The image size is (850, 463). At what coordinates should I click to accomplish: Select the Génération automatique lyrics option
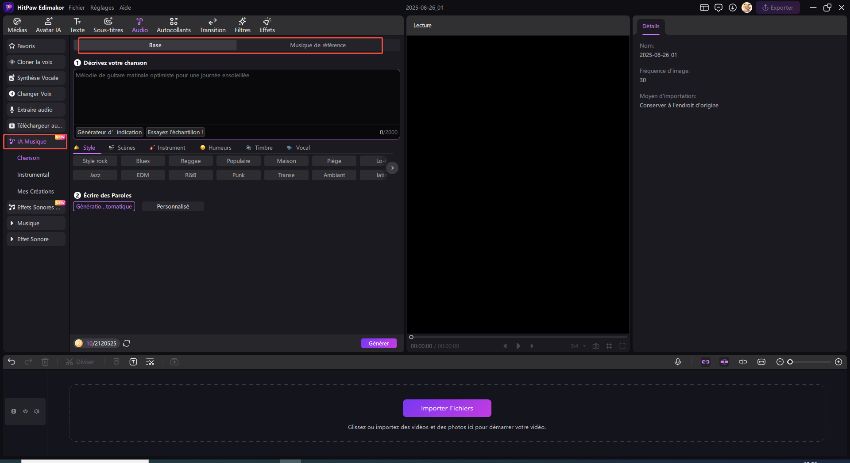104,206
